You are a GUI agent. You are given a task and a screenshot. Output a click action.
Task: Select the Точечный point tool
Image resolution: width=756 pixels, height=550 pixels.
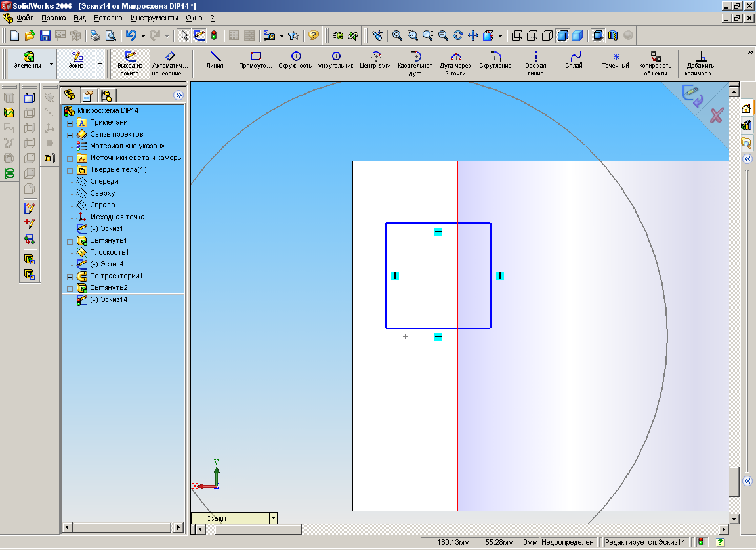click(x=616, y=61)
